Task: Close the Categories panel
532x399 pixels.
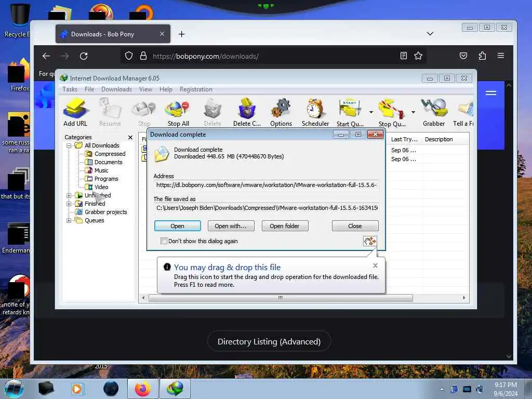Action: 130,137
